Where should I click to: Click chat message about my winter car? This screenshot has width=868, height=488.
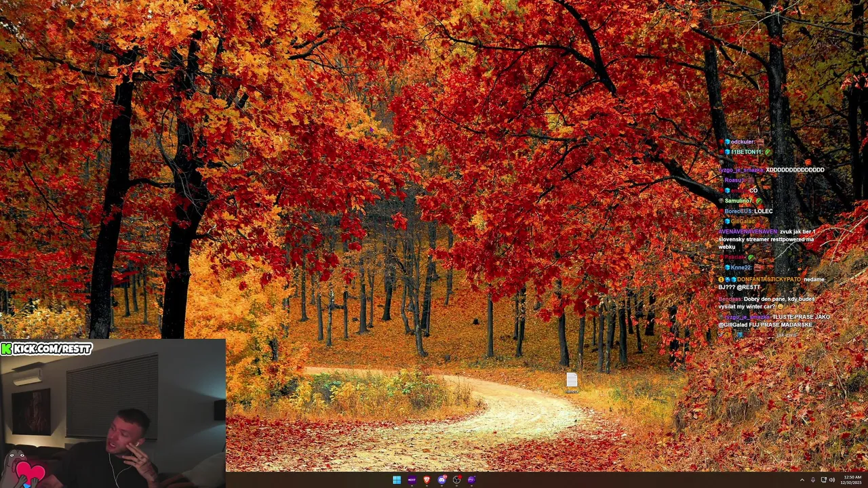[766, 303]
